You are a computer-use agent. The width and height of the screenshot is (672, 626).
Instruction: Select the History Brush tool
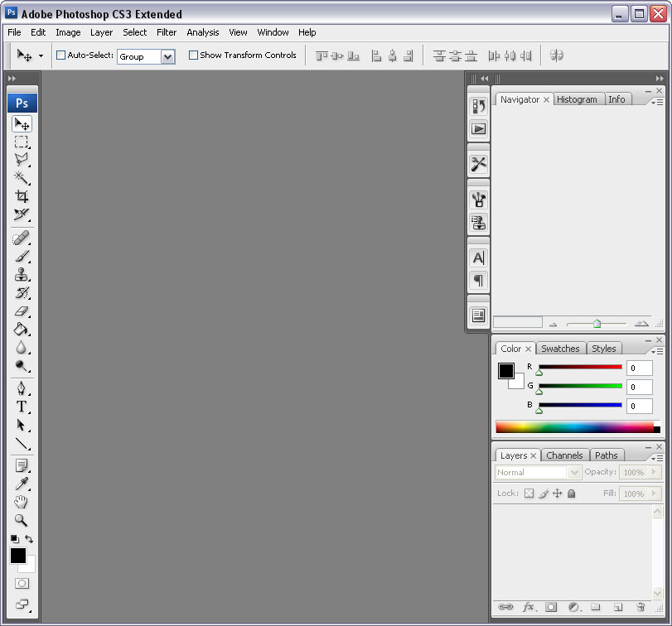click(22, 293)
